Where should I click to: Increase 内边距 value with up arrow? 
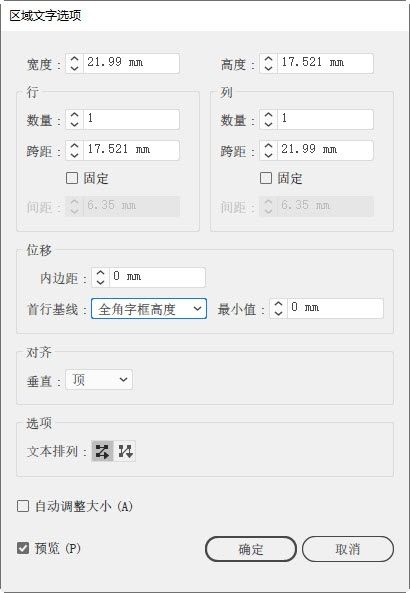(x=100, y=273)
